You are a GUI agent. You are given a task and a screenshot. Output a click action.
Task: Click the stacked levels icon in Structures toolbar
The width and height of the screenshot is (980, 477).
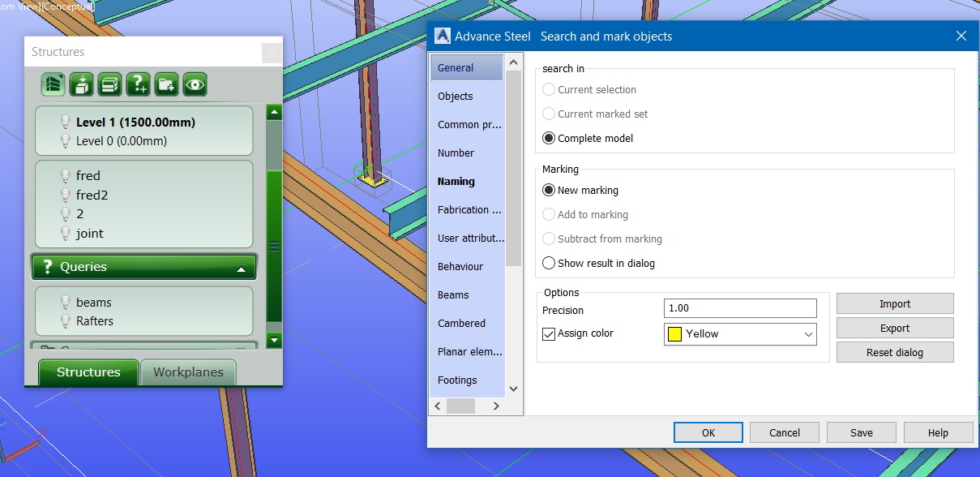point(110,84)
